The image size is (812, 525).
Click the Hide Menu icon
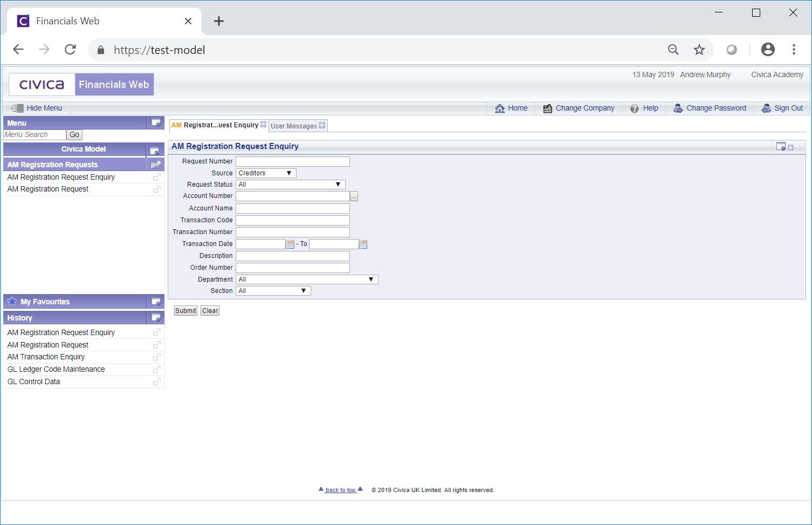tap(17, 108)
